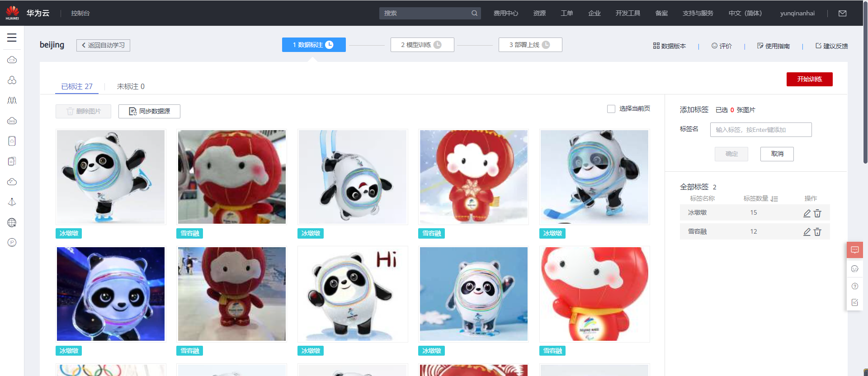
Task: Click the 返回自动学习 back button
Action: pyautogui.click(x=103, y=45)
